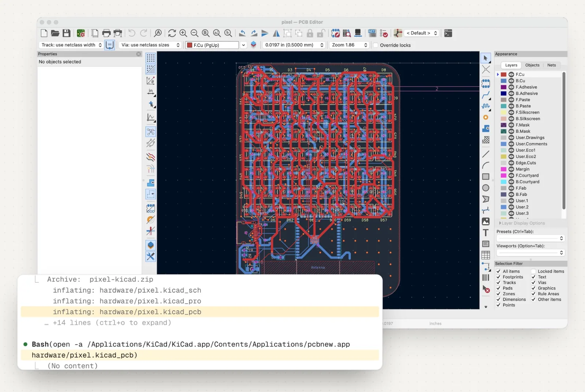The height and width of the screenshot is (392, 585).
Task: Toggle polar coordinates display
Action: tap(151, 80)
